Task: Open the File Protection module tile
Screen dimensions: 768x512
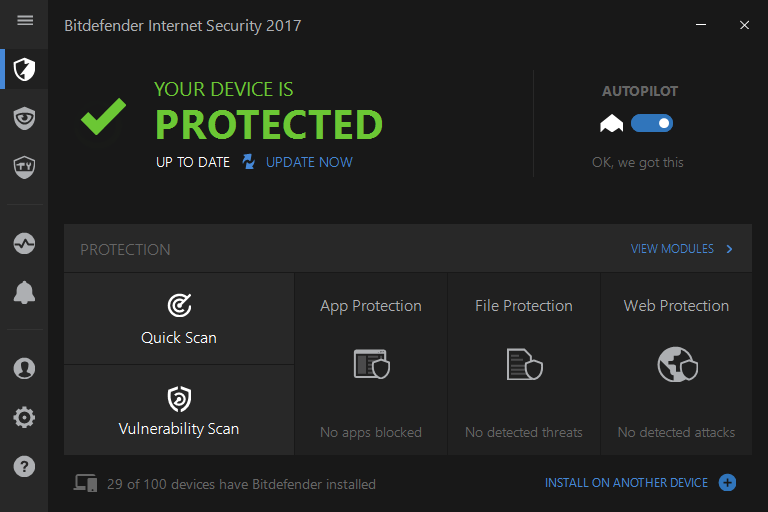Action: tap(524, 364)
